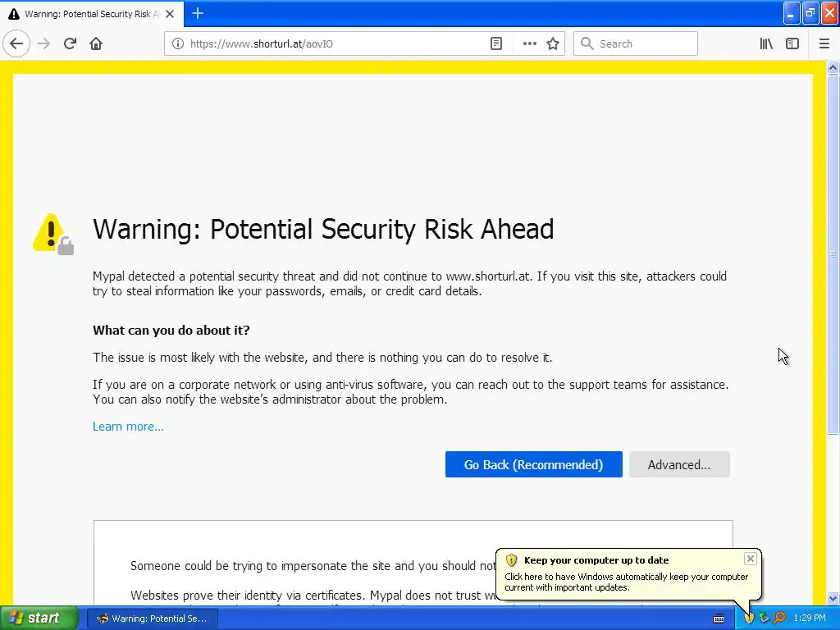Click the keyboard icon in the taskbar
Viewport: 840px width, 630px height.
pyautogui.click(x=719, y=619)
